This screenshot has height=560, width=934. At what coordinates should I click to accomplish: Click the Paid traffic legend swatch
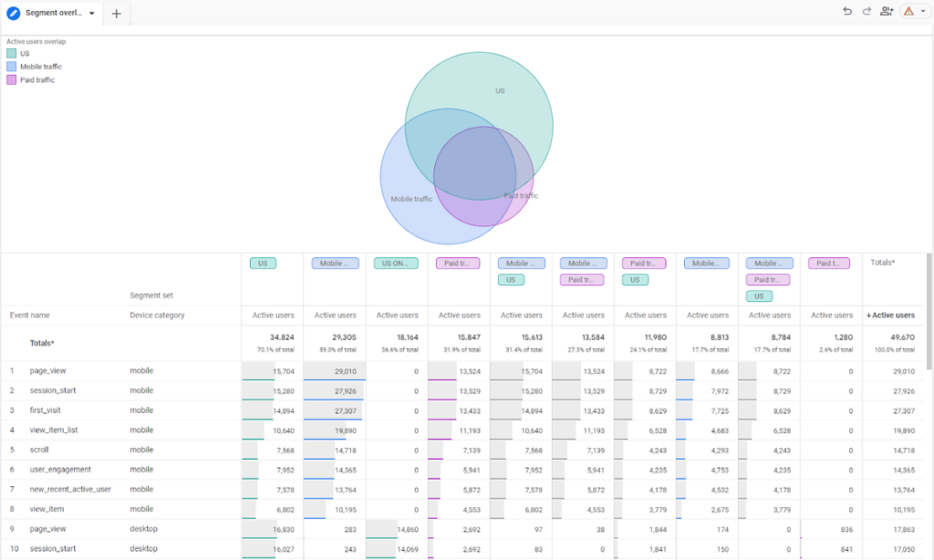pyautogui.click(x=11, y=80)
